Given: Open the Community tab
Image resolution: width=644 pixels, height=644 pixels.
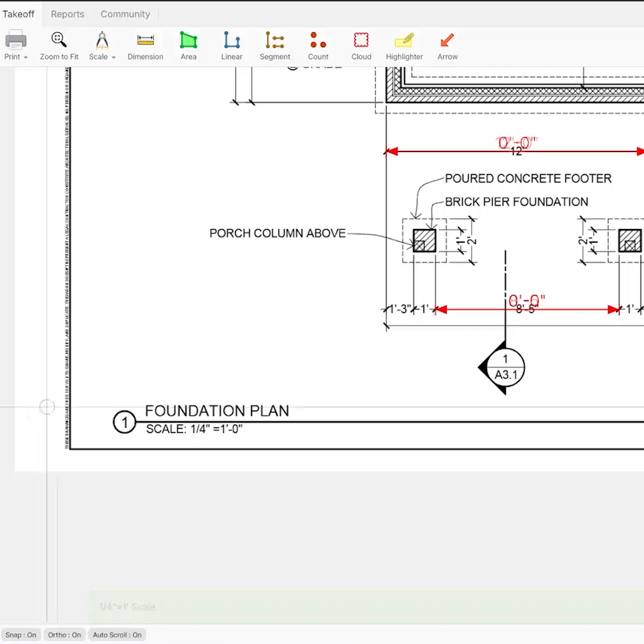Looking at the screenshot, I should click(125, 14).
